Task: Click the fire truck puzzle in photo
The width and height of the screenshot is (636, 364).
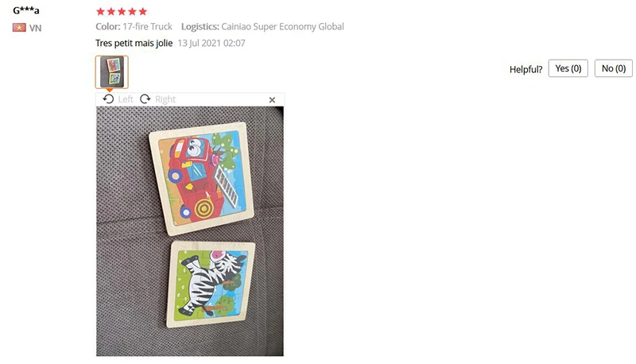Action: pyautogui.click(x=202, y=178)
